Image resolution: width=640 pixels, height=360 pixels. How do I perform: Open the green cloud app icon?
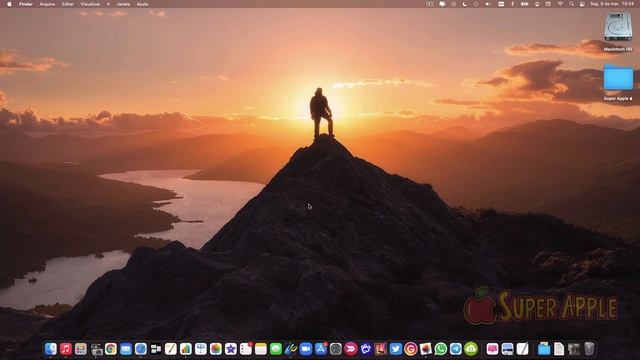[471, 349]
